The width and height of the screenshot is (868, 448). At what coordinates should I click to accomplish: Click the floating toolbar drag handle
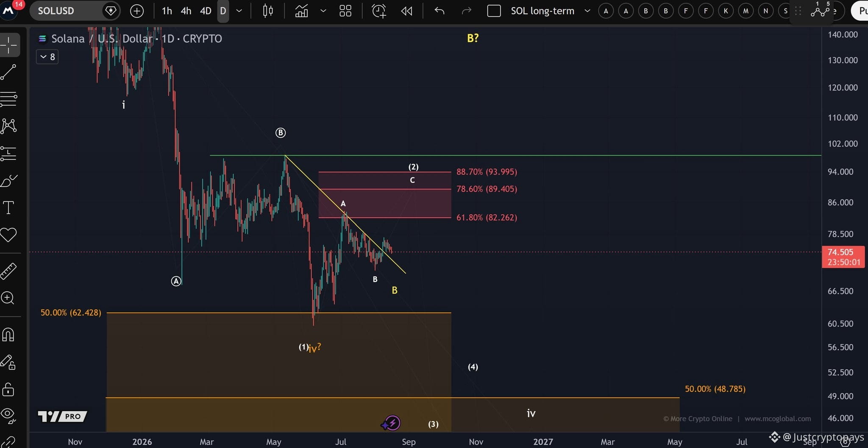coord(798,11)
